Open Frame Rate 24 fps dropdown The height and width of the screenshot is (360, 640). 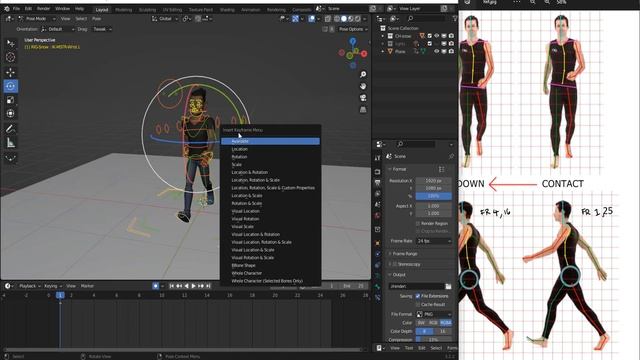pos(433,241)
